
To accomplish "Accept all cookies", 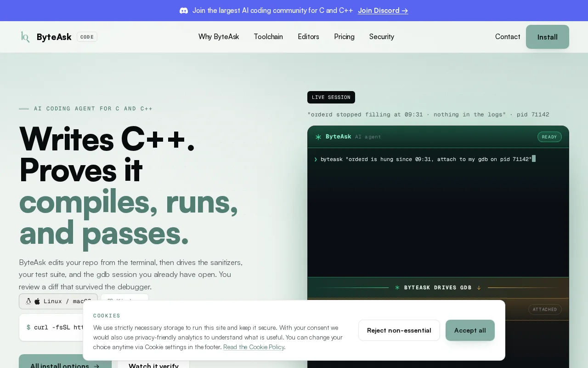I will [x=470, y=330].
